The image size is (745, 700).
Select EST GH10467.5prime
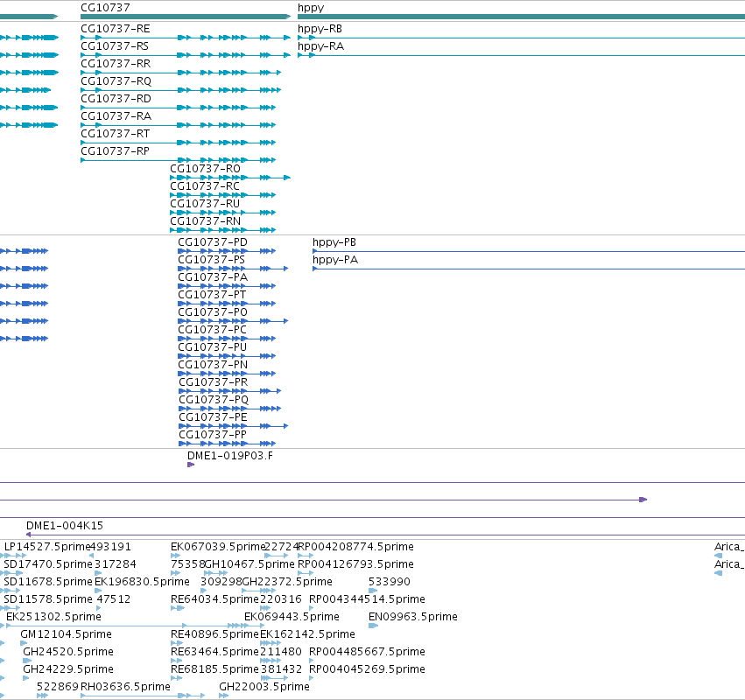click(x=250, y=564)
